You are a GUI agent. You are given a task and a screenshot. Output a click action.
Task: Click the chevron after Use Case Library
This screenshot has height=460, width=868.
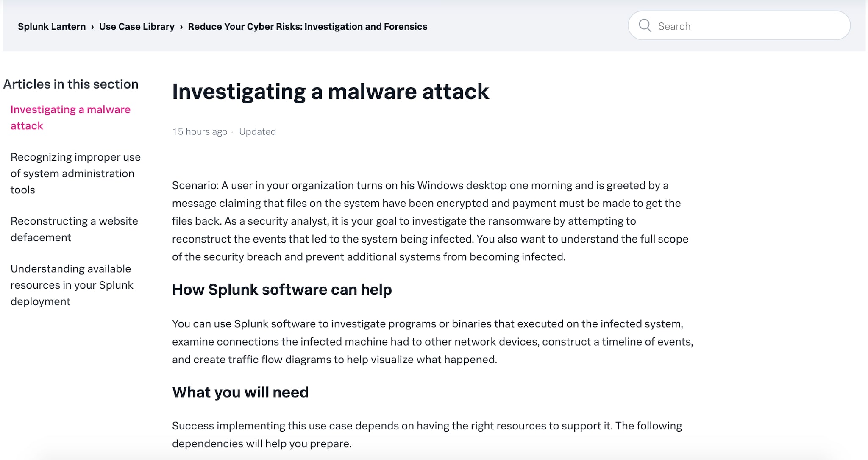pyautogui.click(x=181, y=27)
